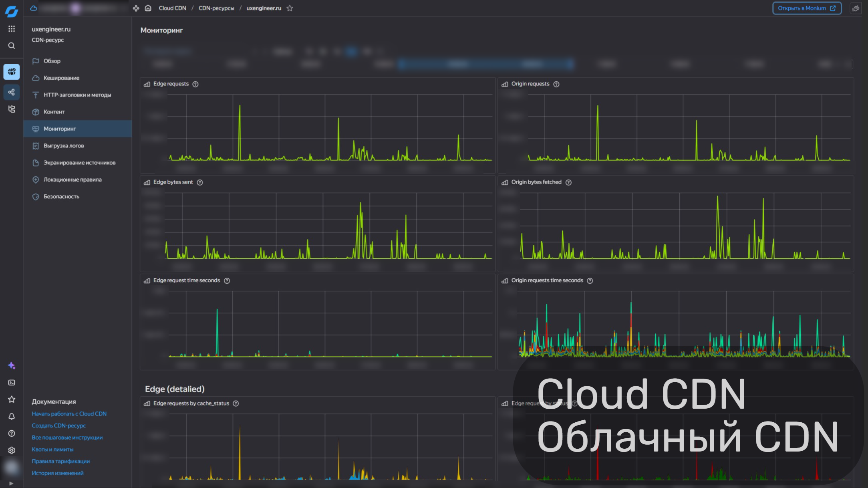Viewport: 868px width, 488px height.
Task: Open the all services grid icon
Action: tap(12, 29)
